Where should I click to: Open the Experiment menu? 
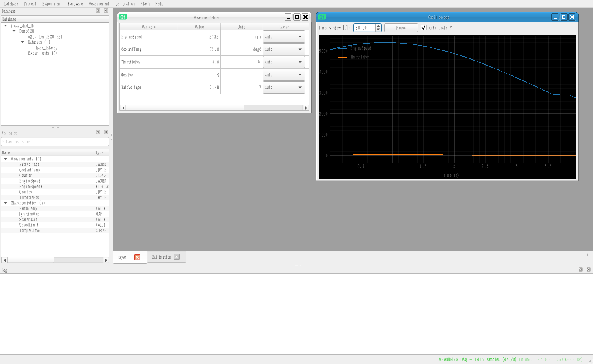pos(52,3)
